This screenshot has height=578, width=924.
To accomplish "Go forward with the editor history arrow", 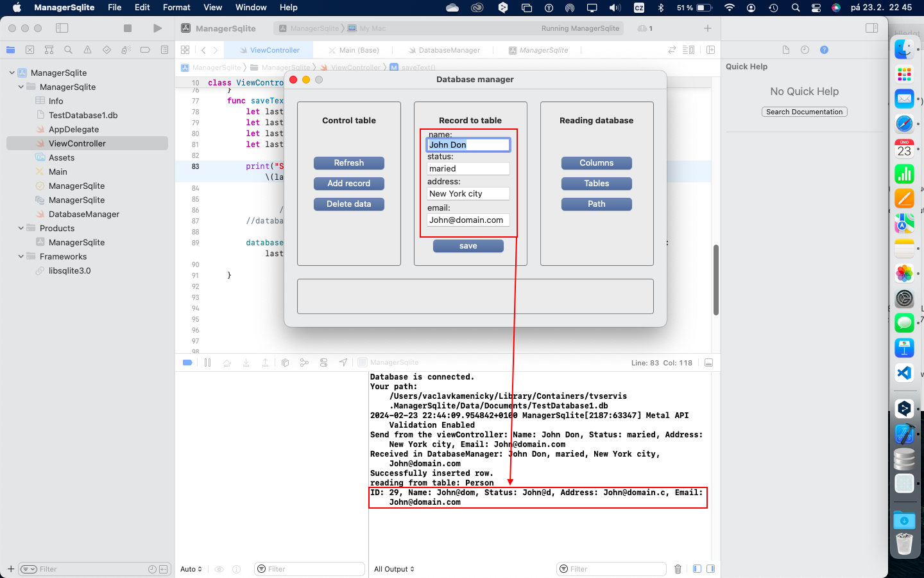I will (216, 50).
